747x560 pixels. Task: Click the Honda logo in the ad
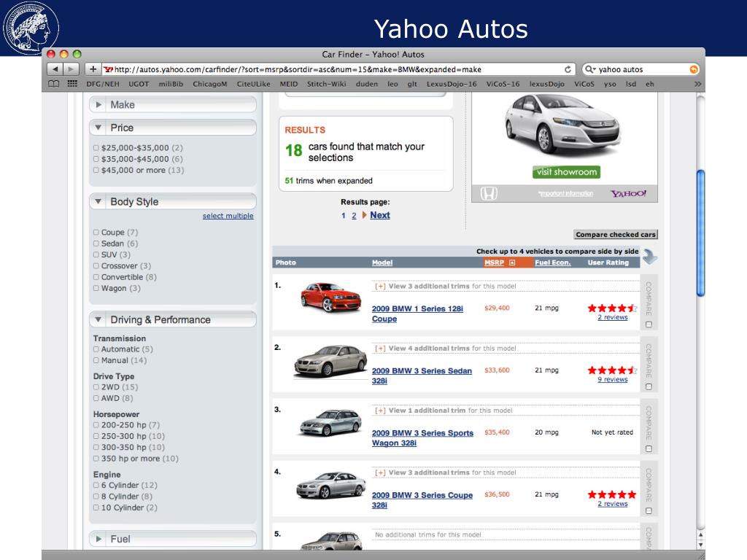click(x=489, y=193)
